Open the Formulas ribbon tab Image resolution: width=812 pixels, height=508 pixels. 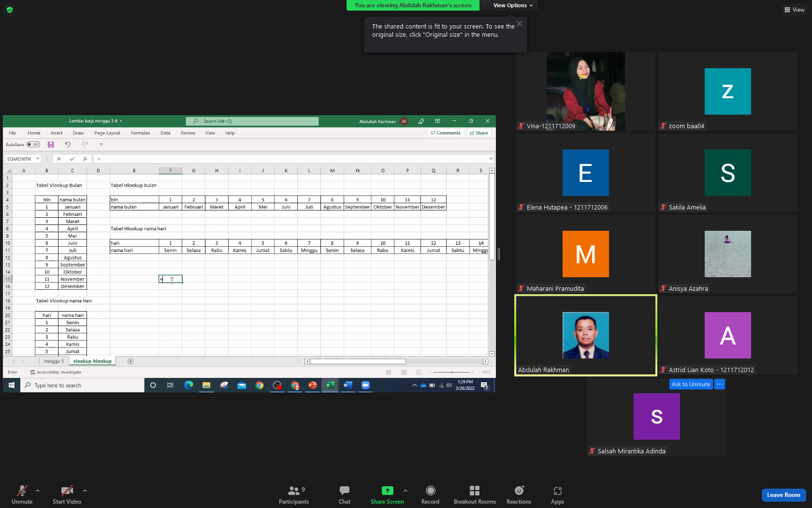(141, 133)
